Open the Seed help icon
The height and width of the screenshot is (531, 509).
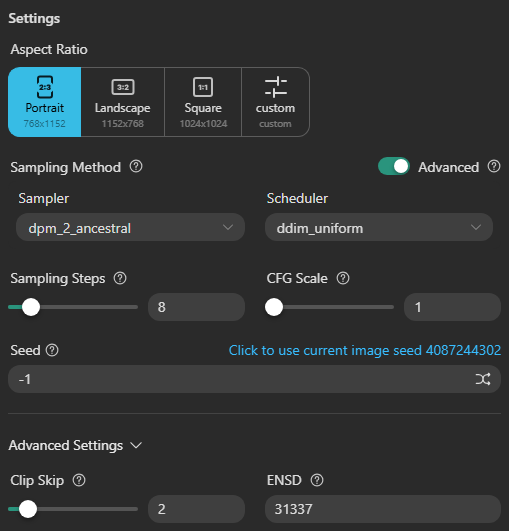click(52, 350)
